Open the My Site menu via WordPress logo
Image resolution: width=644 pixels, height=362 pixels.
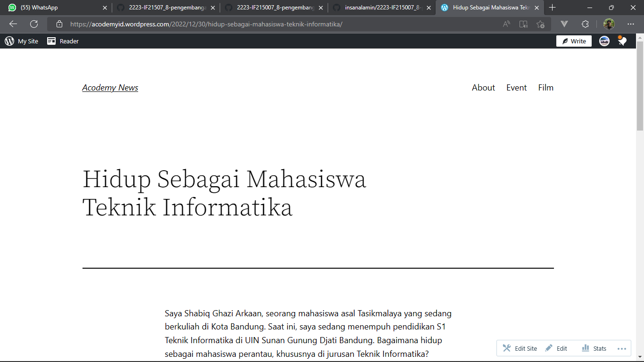[9, 41]
